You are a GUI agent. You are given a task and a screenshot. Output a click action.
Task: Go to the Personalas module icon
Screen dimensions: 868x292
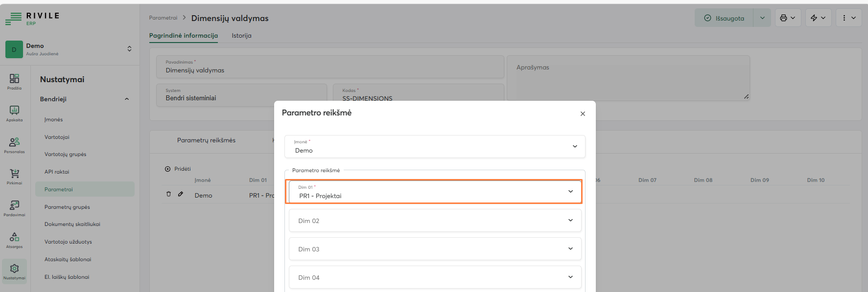[14, 145]
